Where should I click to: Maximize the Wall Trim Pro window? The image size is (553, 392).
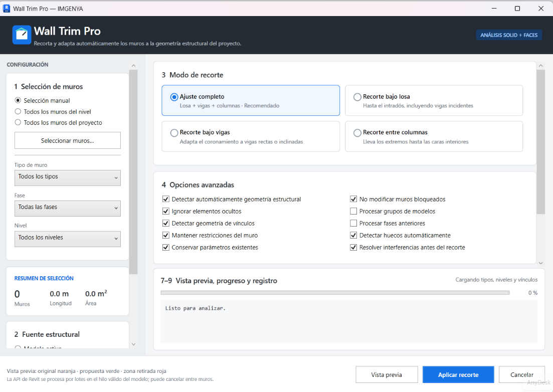pyautogui.click(x=517, y=9)
